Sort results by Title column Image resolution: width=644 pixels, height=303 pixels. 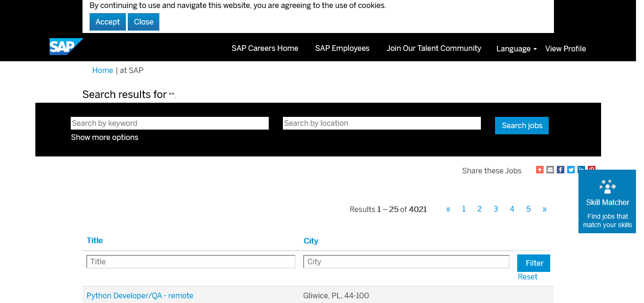pyautogui.click(x=95, y=240)
